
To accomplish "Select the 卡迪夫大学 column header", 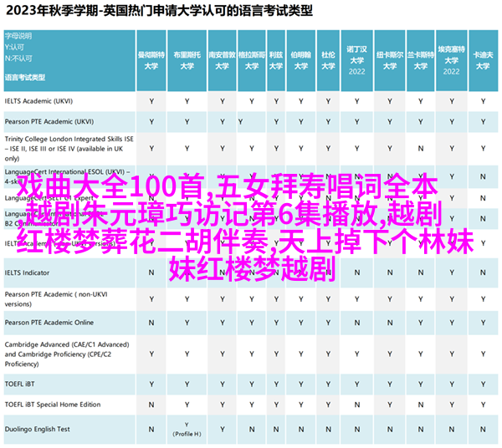I will (483, 60).
